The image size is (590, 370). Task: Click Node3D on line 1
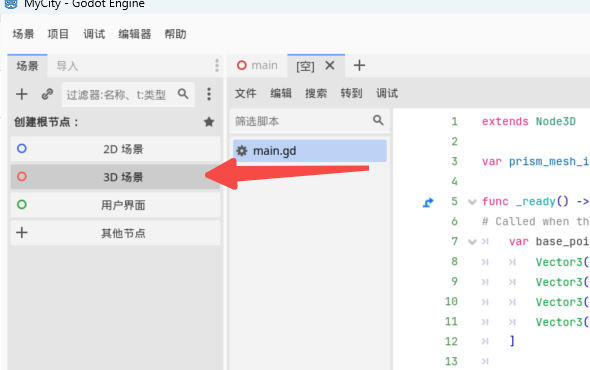[x=556, y=121]
